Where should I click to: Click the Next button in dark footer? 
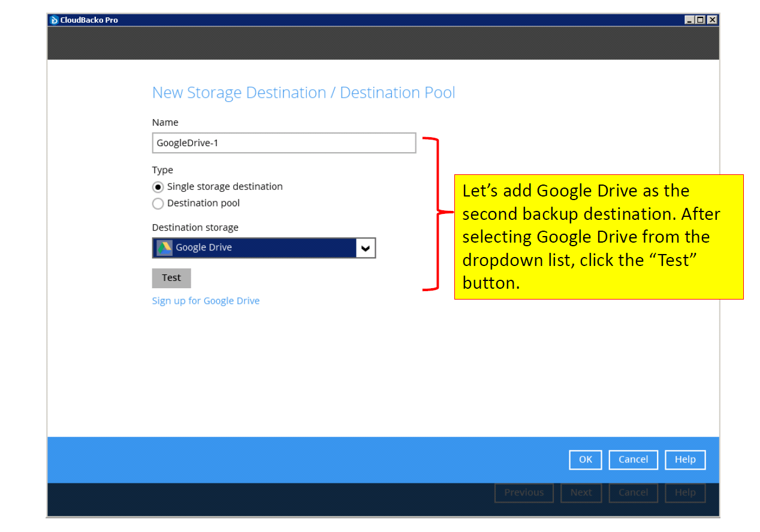(581, 492)
